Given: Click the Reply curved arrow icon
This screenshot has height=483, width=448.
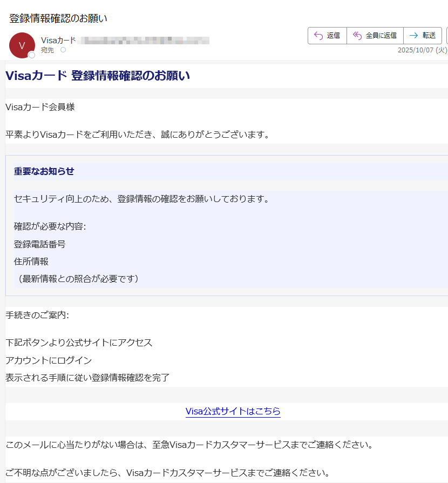Looking at the screenshot, I should 319,35.
